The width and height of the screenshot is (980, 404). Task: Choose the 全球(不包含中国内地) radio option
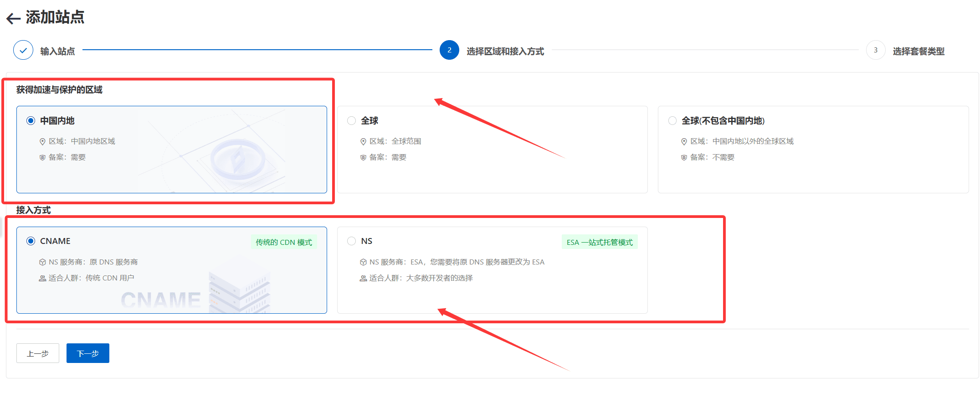(672, 121)
